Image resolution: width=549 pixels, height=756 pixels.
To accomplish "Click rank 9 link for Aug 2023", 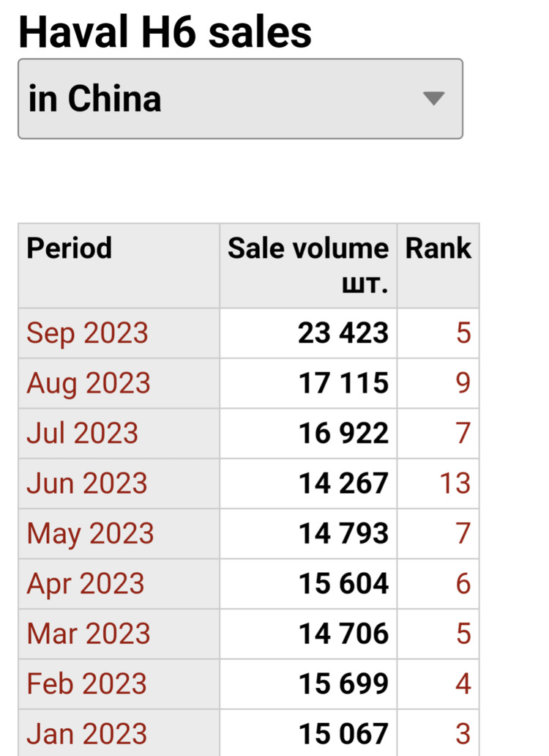I will 463,383.
